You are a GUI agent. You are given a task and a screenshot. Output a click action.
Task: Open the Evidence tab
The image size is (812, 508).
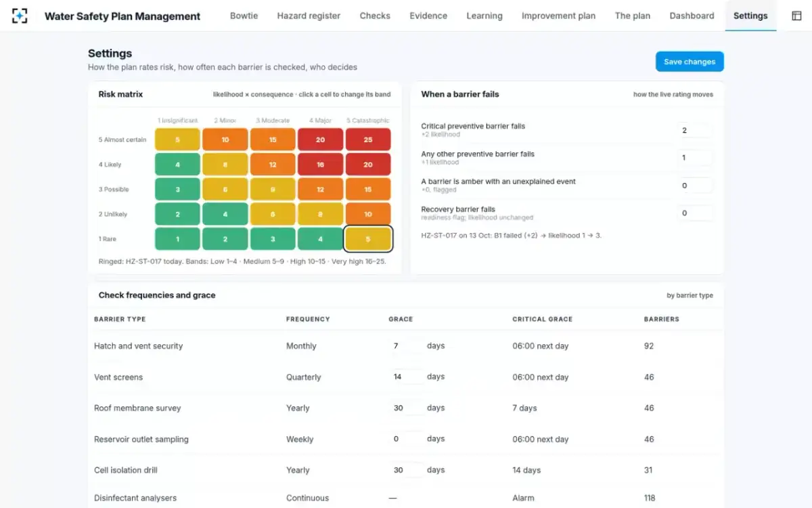tap(428, 16)
